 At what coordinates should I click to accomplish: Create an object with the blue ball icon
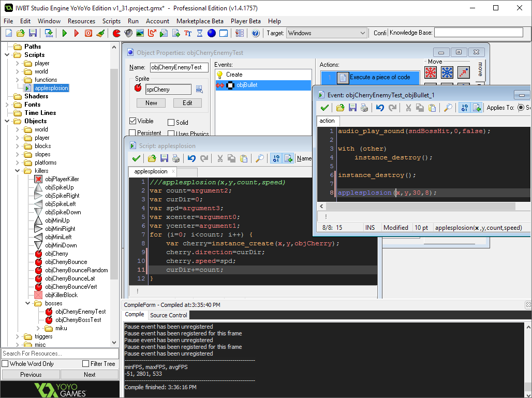tap(212, 33)
